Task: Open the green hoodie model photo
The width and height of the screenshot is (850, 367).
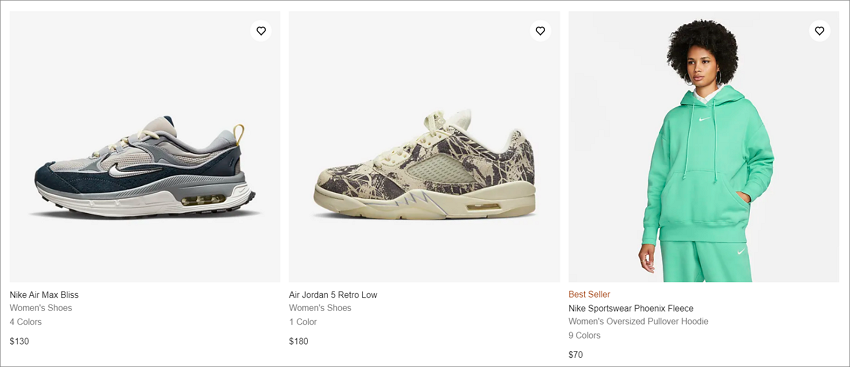Action: [704, 146]
